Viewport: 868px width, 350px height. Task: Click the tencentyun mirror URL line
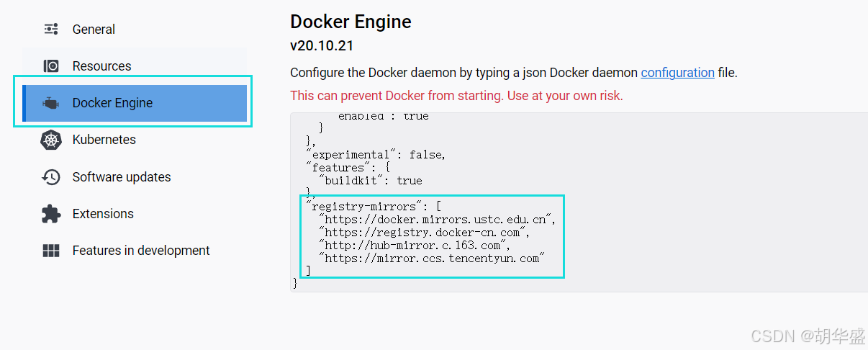[x=432, y=258]
